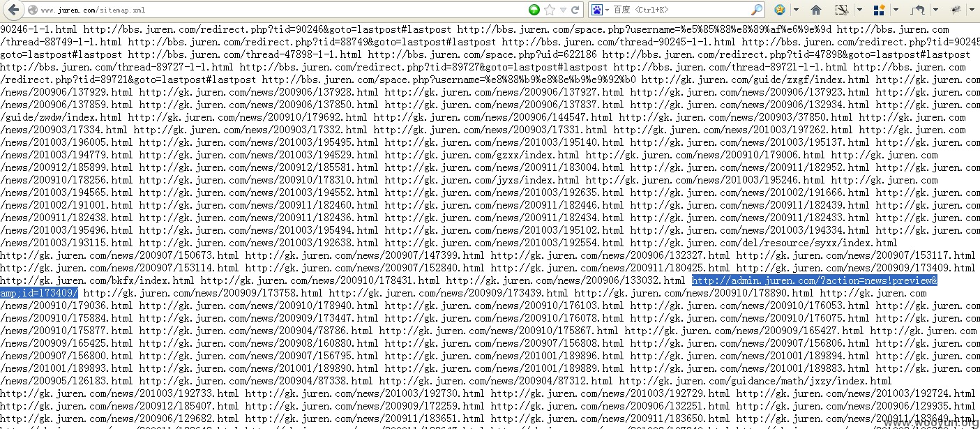Click the news/201003/195246.html URL text
The width and height of the screenshot is (980, 429).
[705, 180]
